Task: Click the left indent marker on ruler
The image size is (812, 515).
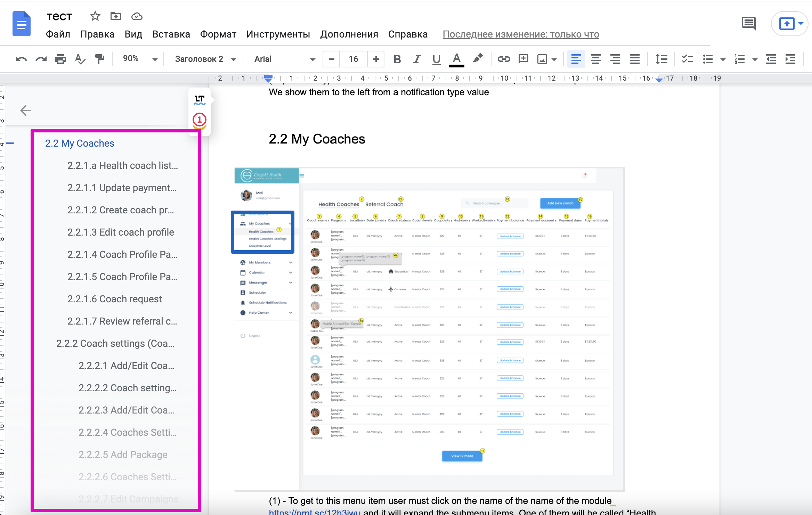Action: point(268,80)
